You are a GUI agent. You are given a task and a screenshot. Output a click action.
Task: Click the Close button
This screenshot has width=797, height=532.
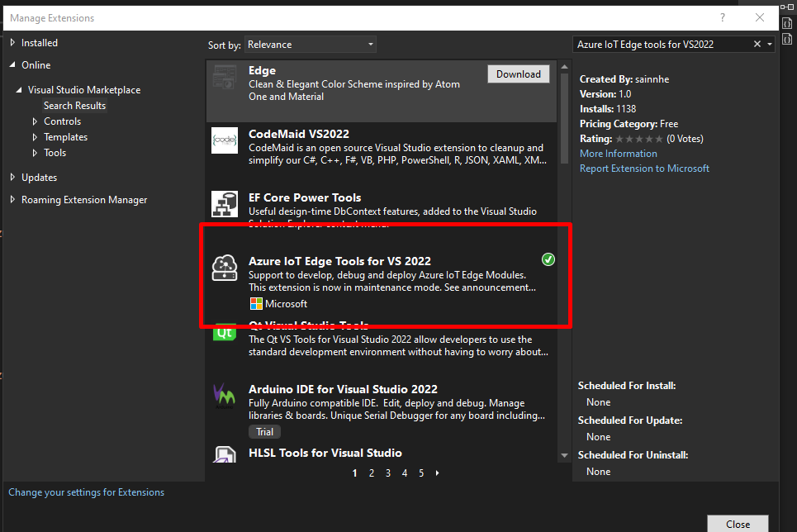click(738, 524)
